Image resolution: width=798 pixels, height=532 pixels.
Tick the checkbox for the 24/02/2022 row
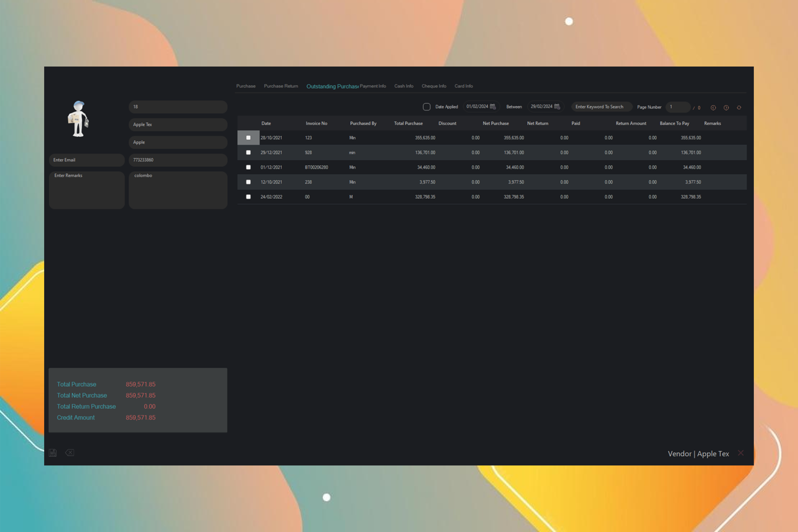248,197
